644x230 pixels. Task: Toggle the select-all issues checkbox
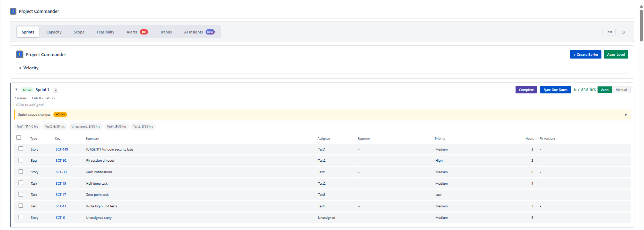tap(19, 138)
